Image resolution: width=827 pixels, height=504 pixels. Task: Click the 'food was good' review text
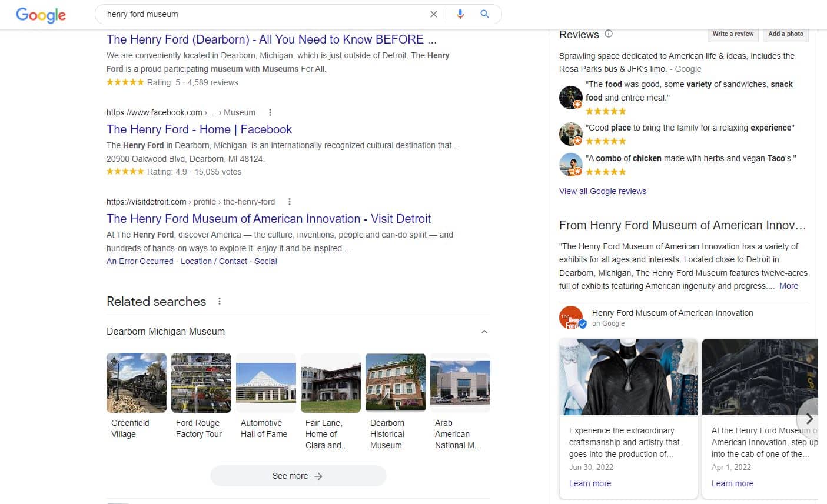(x=689, y=91)
